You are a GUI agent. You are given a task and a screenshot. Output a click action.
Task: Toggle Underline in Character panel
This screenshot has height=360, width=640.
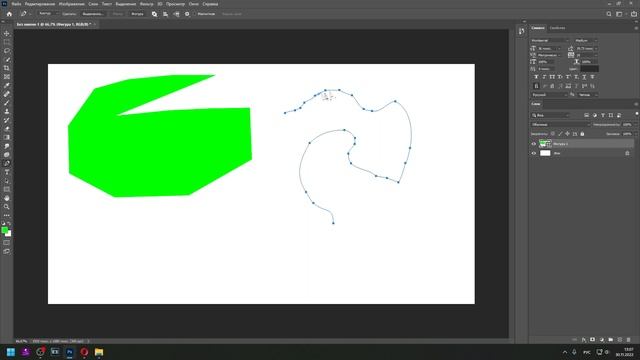584,77
